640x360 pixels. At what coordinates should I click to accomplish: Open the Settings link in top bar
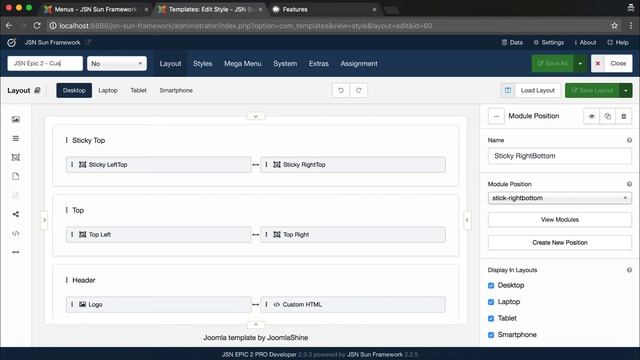point(549,42)
